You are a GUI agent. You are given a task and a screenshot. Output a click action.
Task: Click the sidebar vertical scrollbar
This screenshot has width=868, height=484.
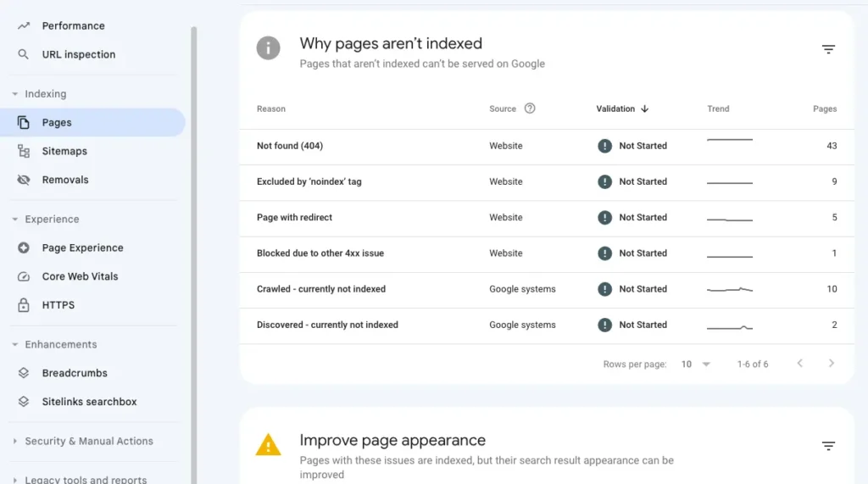(x=194, y=255)
